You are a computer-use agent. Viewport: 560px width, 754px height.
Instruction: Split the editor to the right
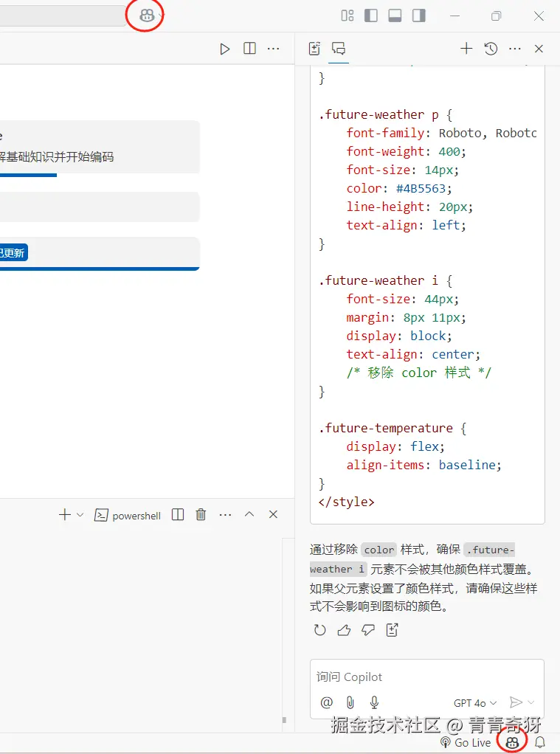coord(249,49)
